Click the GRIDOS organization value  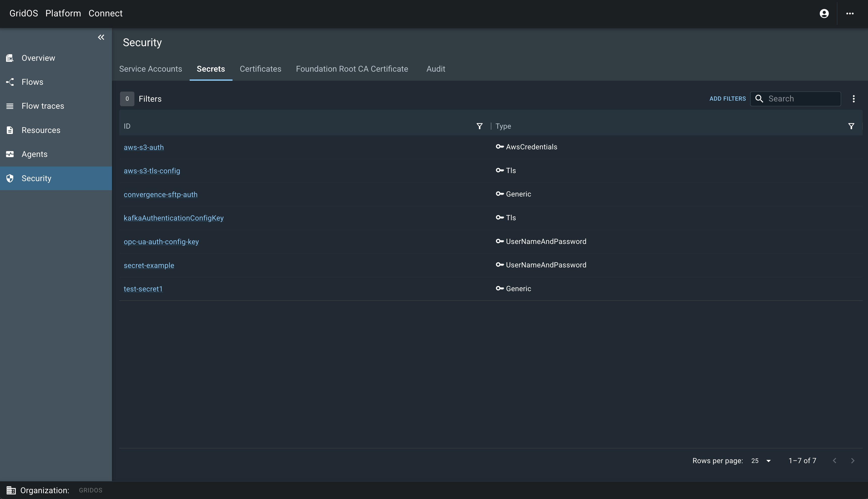coord(91,490)
